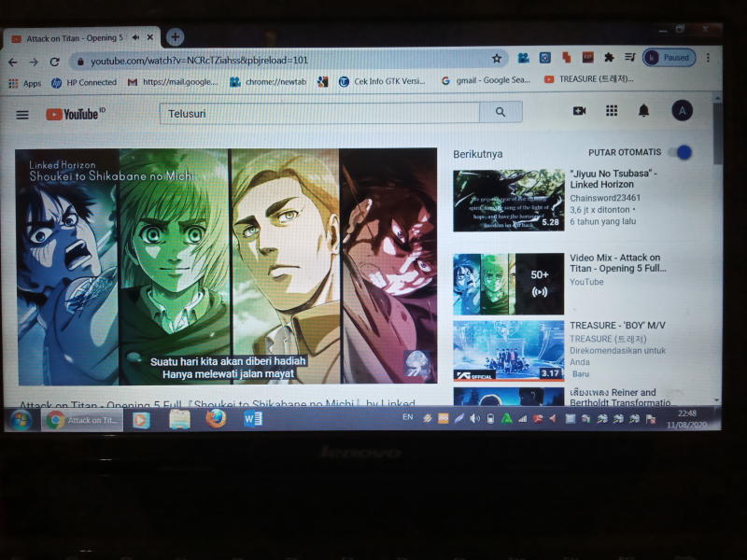Open the media player taskbar icon
Screen dimensions: 747x560
tap(141, 420)
